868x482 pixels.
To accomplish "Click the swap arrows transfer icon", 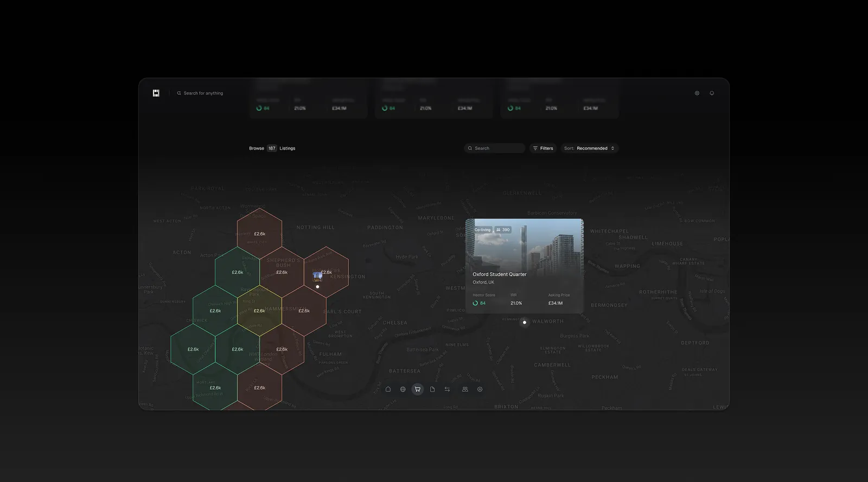I will pyautogui.click(x=447, y=389).
